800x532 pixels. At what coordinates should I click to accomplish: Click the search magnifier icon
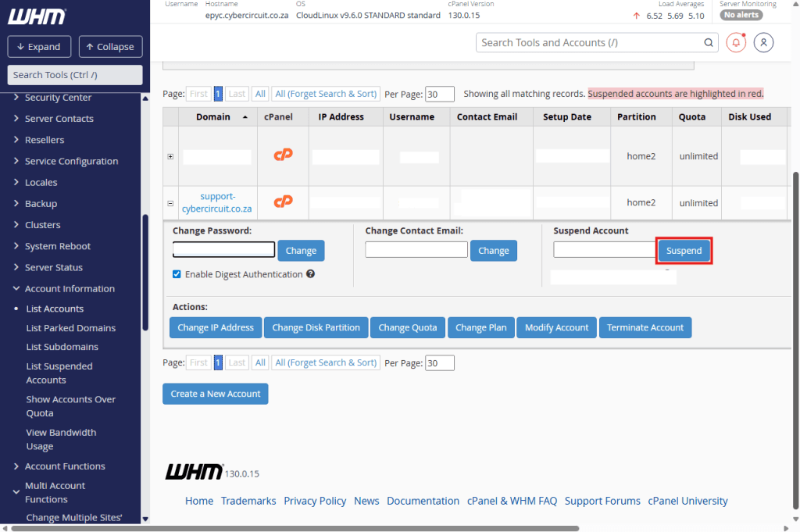click(709, 43)
